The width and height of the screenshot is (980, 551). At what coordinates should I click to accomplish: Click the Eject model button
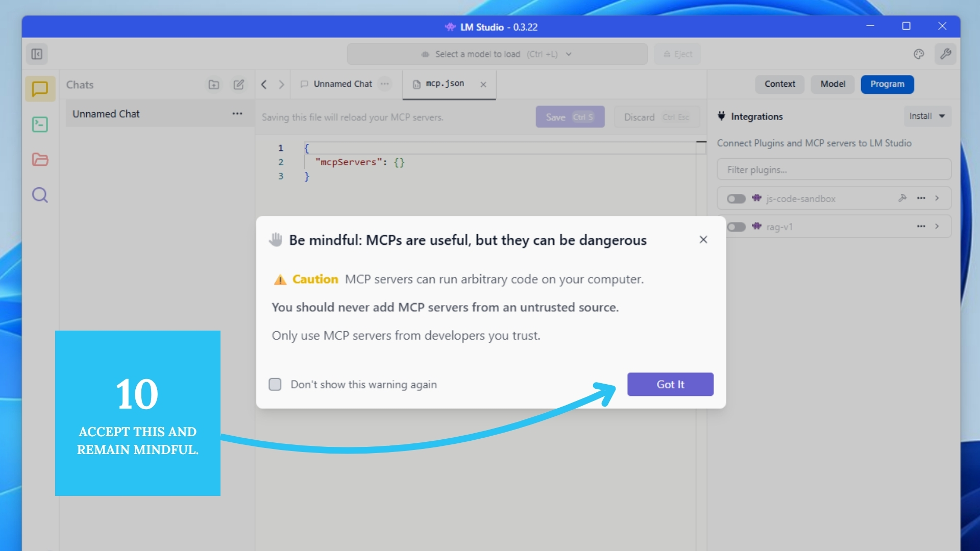click(677, 54)
